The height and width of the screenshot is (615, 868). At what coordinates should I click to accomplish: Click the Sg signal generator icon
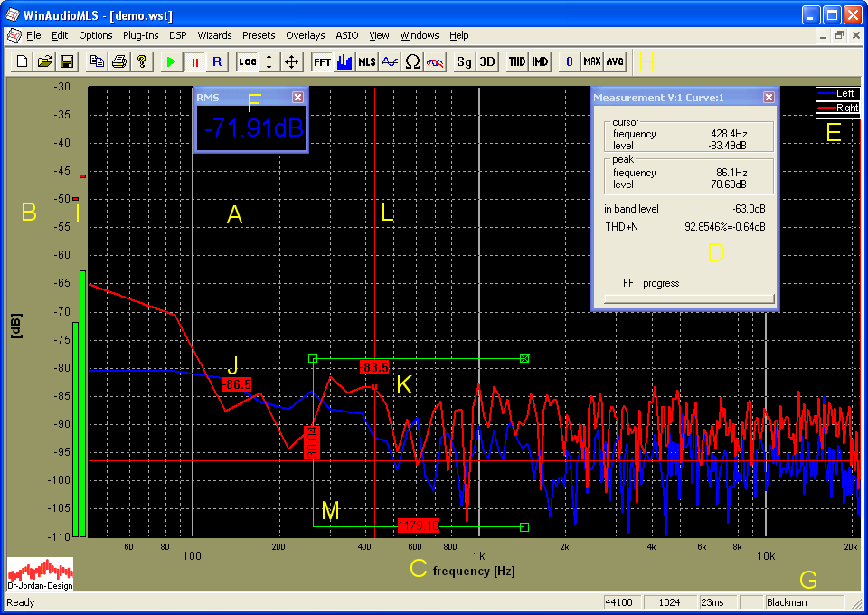464,61
